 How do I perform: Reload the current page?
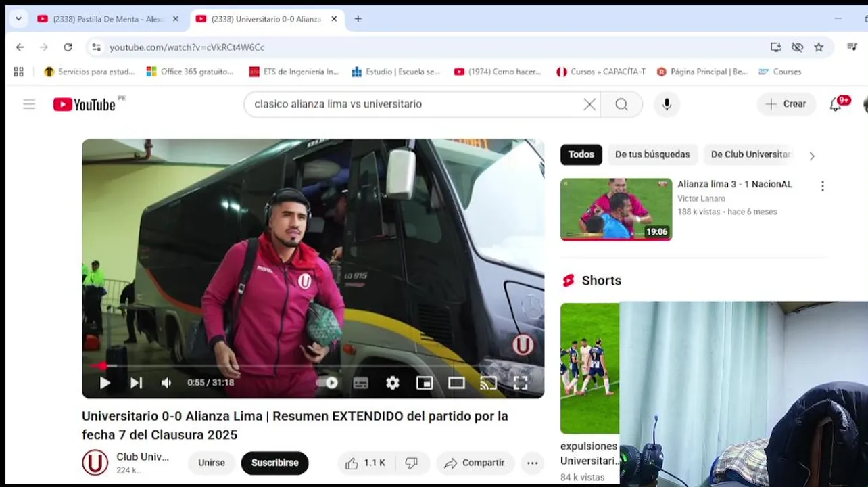tap(68, 47)
